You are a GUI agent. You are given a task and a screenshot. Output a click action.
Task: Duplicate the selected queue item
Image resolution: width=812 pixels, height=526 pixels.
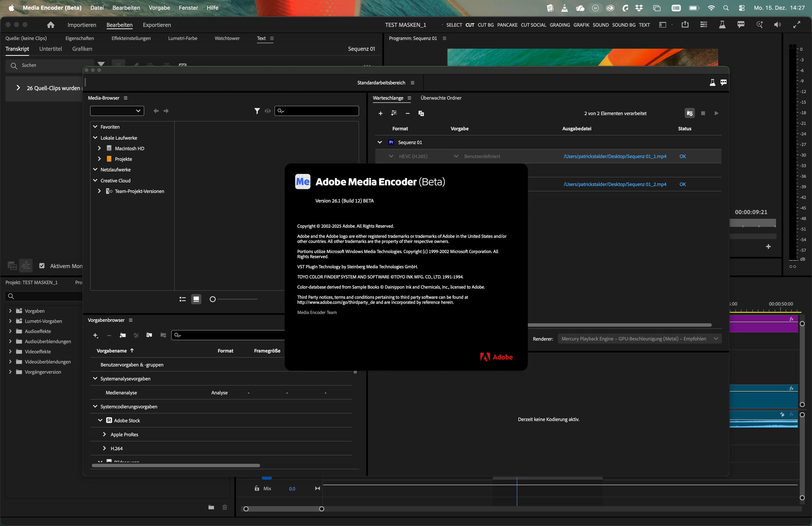pyautogui.click(x=421, y=113)
